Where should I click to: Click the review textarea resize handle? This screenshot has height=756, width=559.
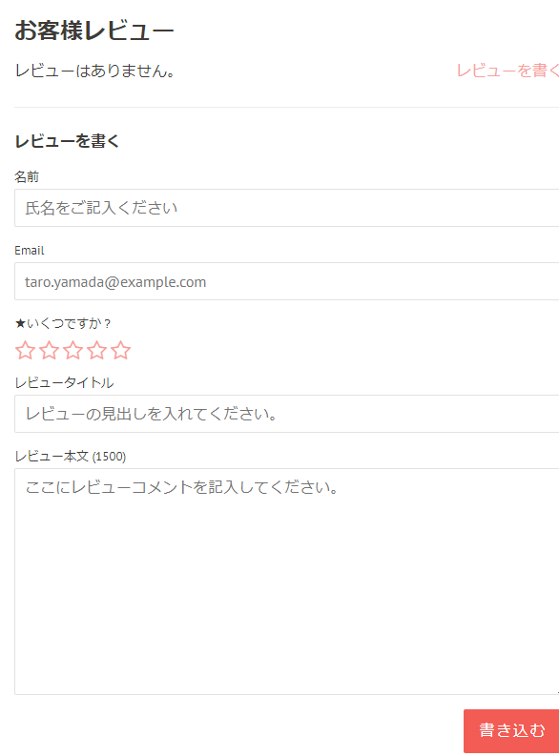[556, 691]
